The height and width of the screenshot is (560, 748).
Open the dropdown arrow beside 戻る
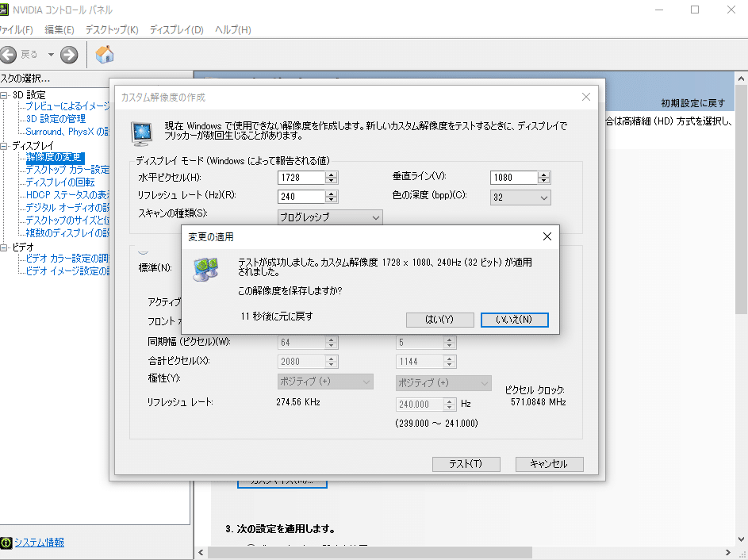tap(51, 55)
